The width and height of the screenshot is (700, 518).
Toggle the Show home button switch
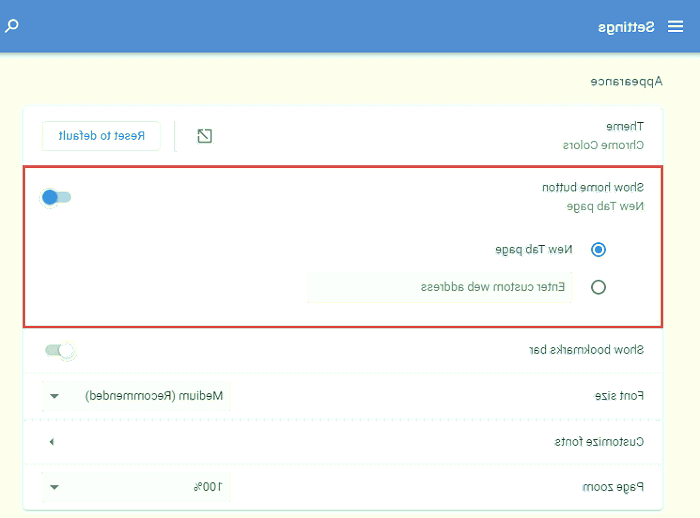[56, 197]
